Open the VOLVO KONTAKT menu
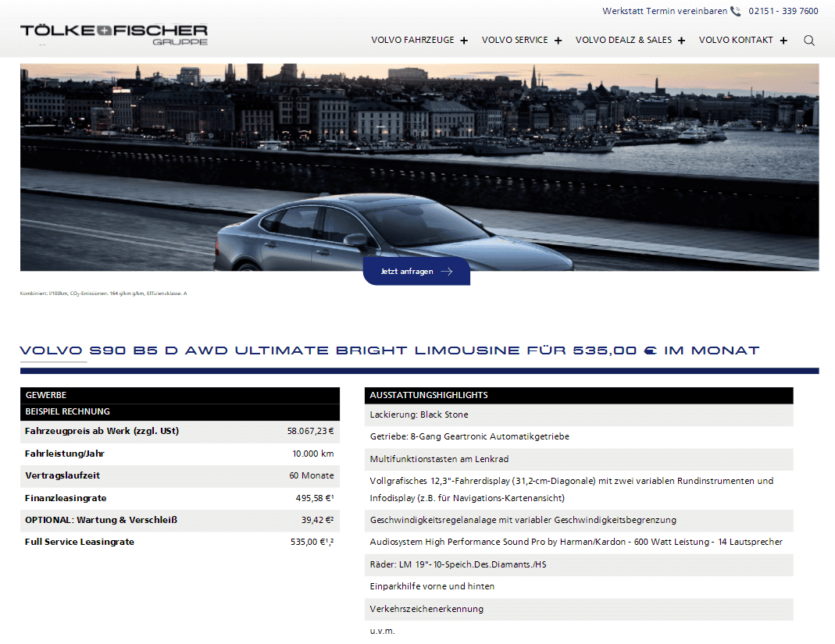Screen dimensions: 835x644 tap(736, 40)
